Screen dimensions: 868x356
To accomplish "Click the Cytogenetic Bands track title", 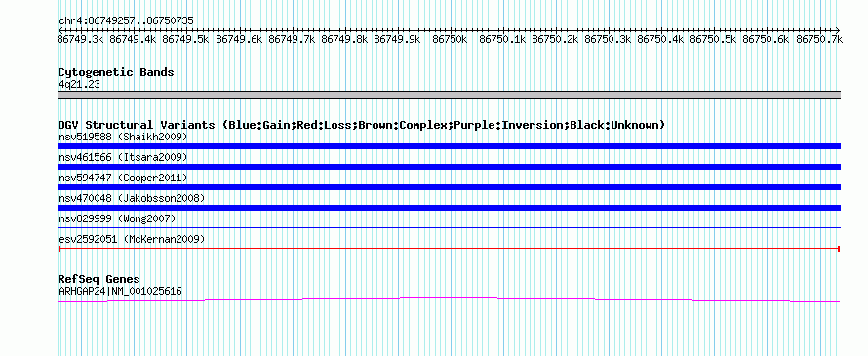I will click(116, 72).
